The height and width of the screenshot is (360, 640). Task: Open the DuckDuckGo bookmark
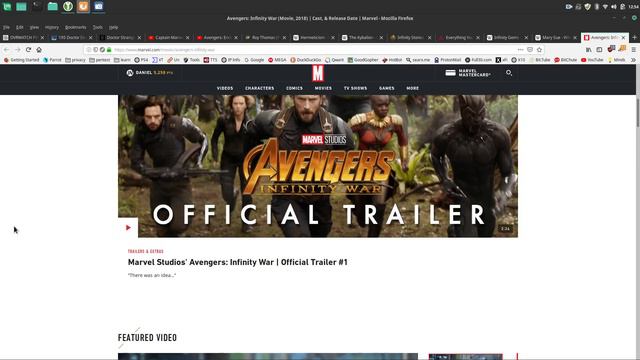[306, 60]
